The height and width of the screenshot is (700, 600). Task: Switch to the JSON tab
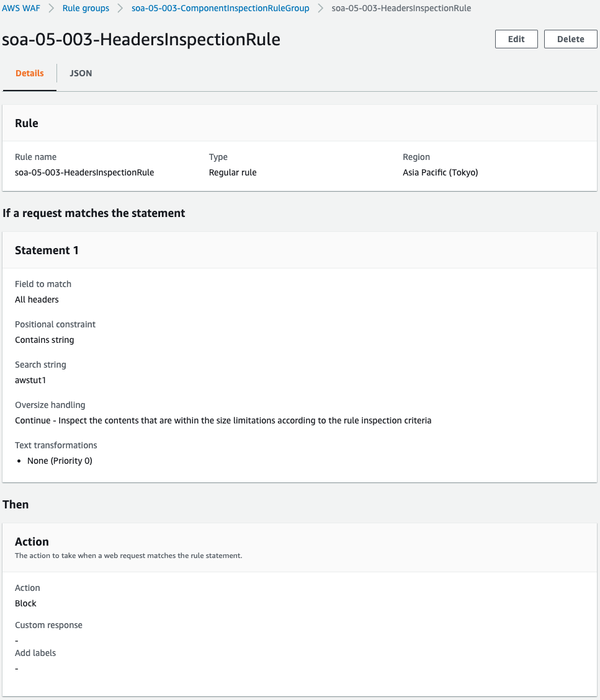coord(80,73)
